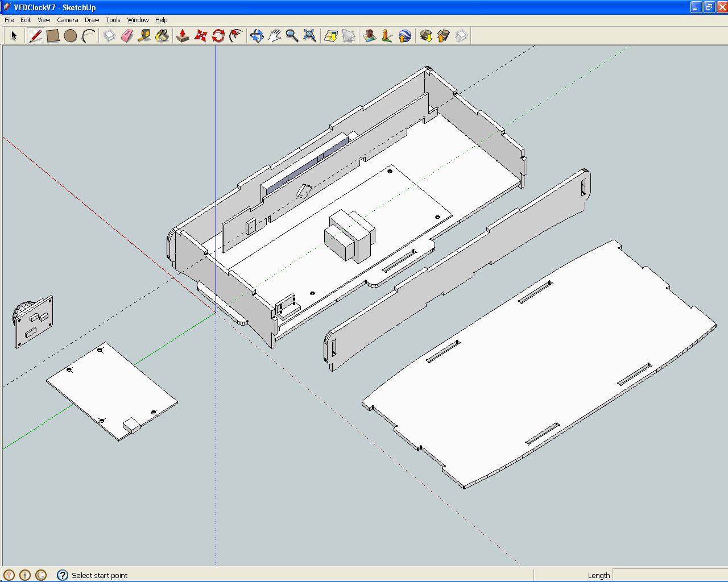Click the Zoom Extents icon
Screen dimensions: 728x582
309,36
